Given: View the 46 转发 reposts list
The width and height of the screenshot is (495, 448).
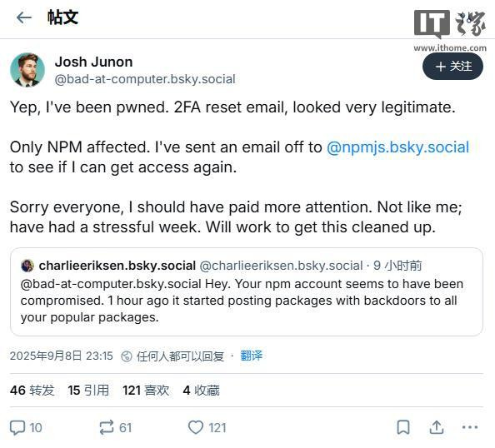Looking at the screenshot, I should (32, 391).
